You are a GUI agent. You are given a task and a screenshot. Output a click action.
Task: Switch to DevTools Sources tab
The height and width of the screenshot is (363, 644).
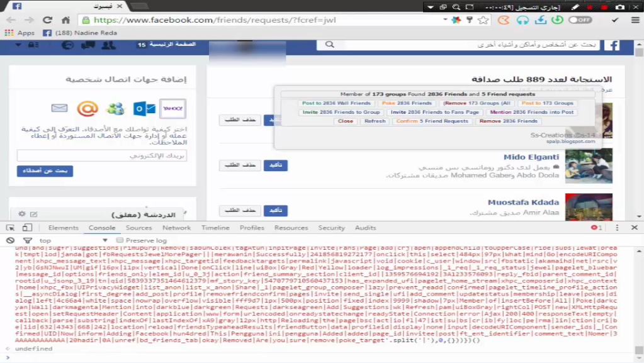pyautogui.click(x=139, y=228)
